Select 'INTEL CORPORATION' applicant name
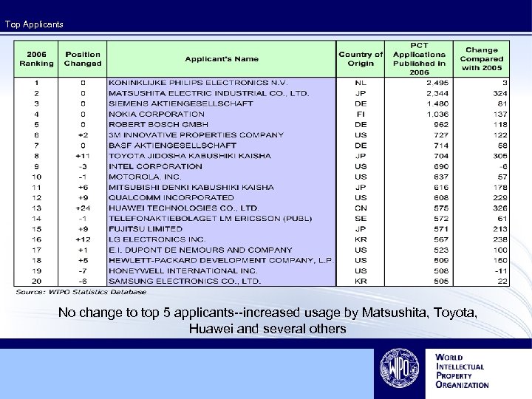Screen dimensions: 532x399 [x=155, y=166]
